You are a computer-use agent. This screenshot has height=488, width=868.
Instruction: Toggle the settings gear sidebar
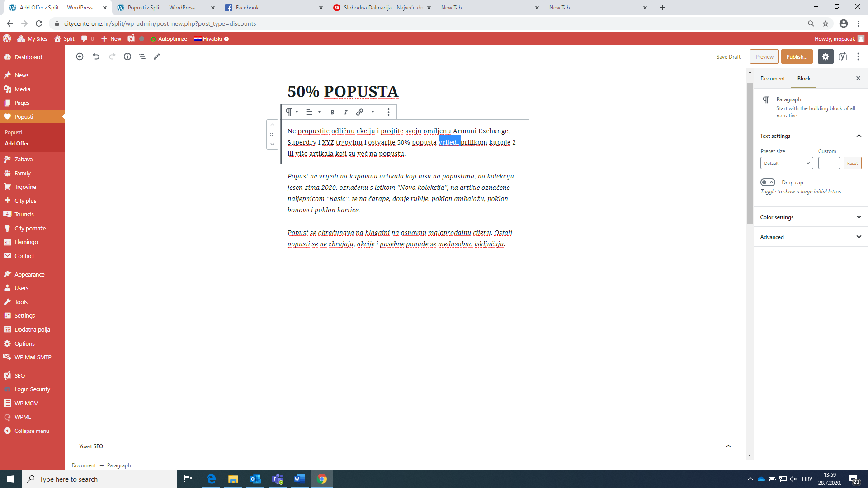pyautogui.click(x=826, y=56)
